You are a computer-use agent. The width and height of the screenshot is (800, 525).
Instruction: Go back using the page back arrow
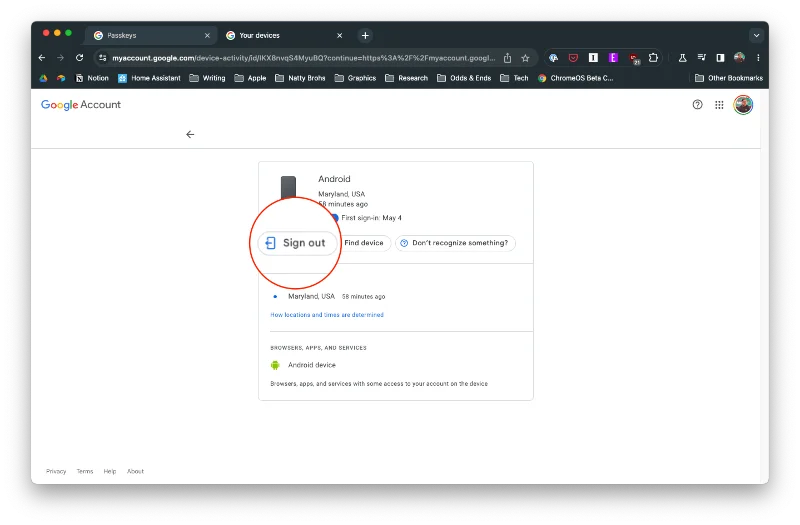190,134
